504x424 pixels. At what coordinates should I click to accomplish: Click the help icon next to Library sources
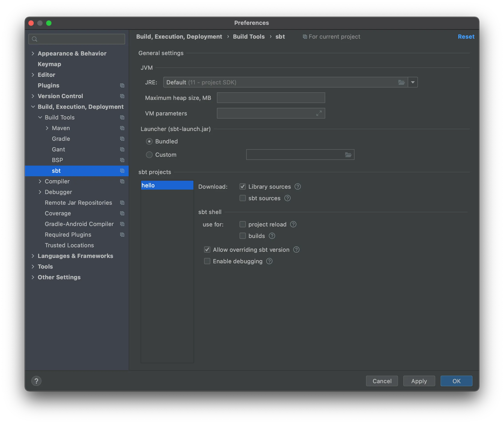point(297,186)
